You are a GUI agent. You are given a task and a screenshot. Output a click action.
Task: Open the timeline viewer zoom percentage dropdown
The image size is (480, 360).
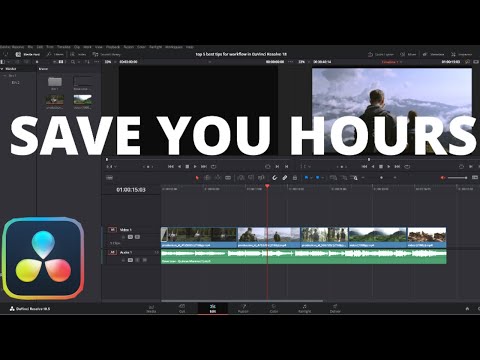(x=303, y=62)
